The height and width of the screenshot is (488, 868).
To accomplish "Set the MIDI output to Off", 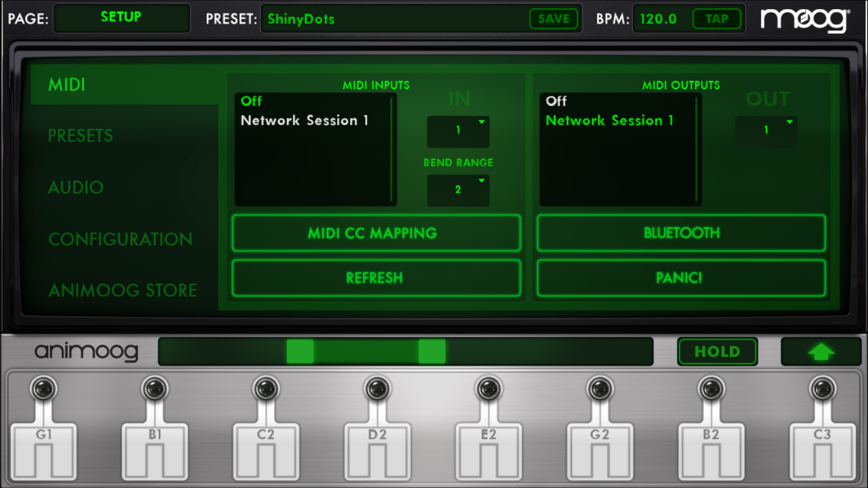I will click(x=556, y=101).
